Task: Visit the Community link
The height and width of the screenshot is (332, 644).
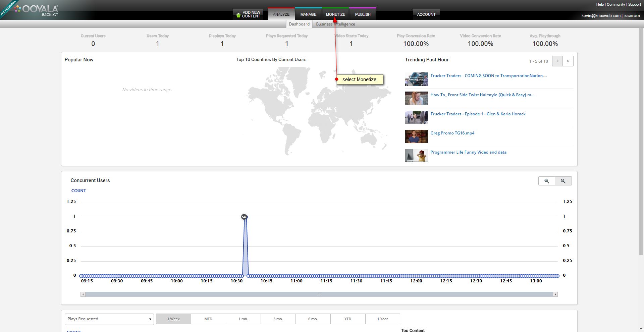Action: coord(616,4)
